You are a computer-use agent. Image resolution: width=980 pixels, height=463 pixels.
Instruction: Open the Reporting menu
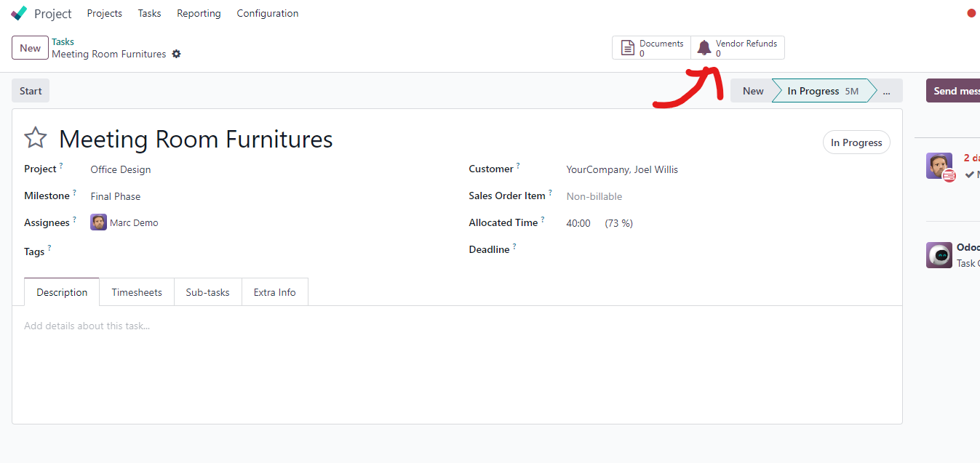pyautogui.click(x=199, y=13)
